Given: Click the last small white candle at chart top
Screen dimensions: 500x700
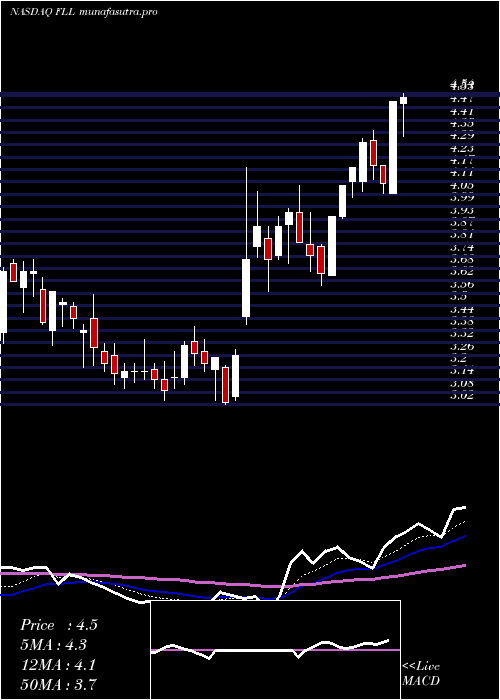Looking at the screenshot, I should click(404, 100).
